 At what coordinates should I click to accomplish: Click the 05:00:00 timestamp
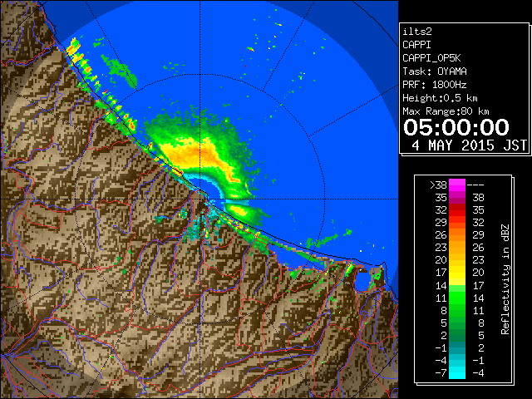456,127
